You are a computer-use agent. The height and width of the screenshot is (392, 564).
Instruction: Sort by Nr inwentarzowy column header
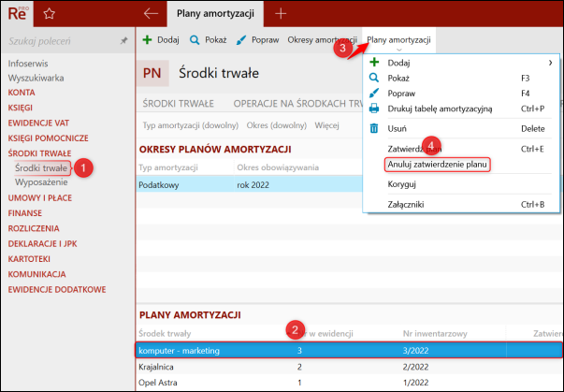[435, 334]
